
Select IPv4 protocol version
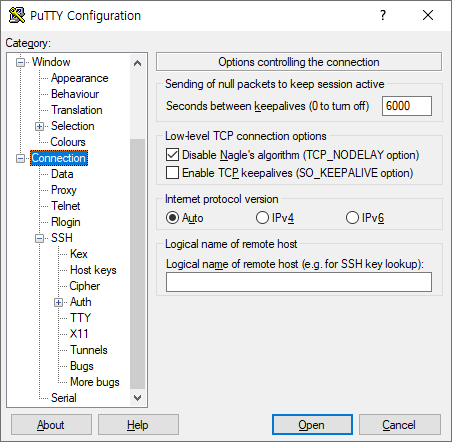262,218
